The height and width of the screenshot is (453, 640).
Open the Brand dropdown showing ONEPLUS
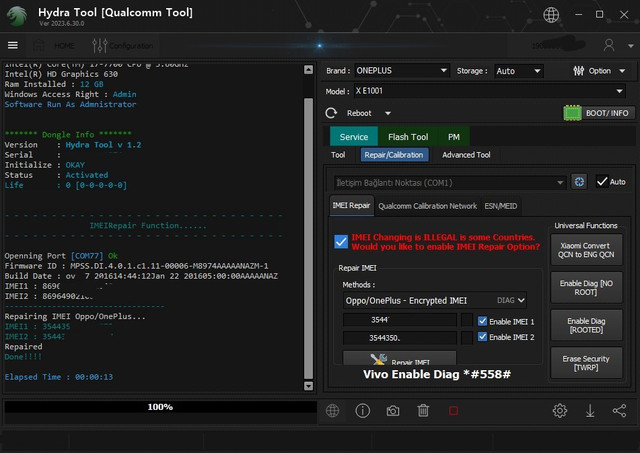coord(402,71)
